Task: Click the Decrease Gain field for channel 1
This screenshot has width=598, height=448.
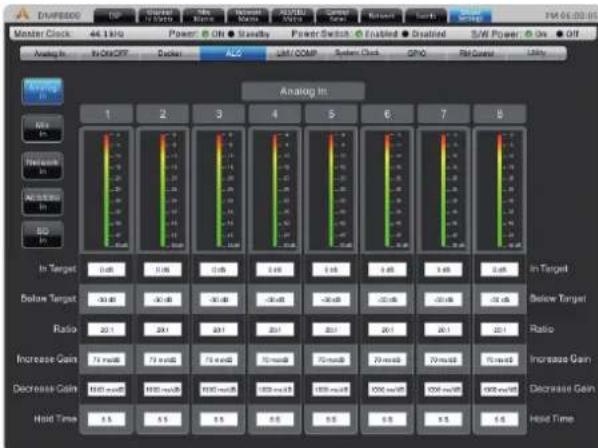Action: coord(106,389)
